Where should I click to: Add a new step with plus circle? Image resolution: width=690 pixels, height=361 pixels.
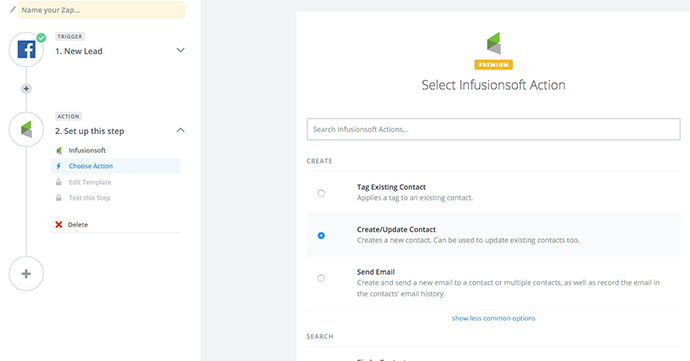tap(26, 274)
